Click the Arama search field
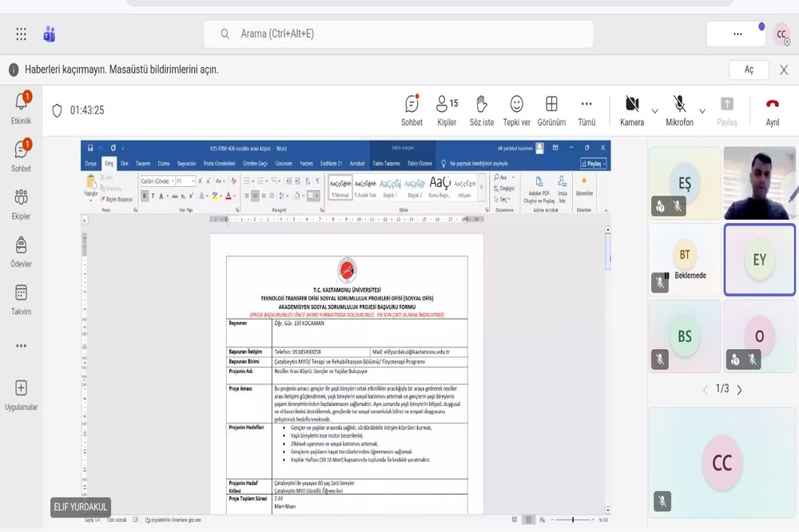Screen dimensions: 799x532 399,34
